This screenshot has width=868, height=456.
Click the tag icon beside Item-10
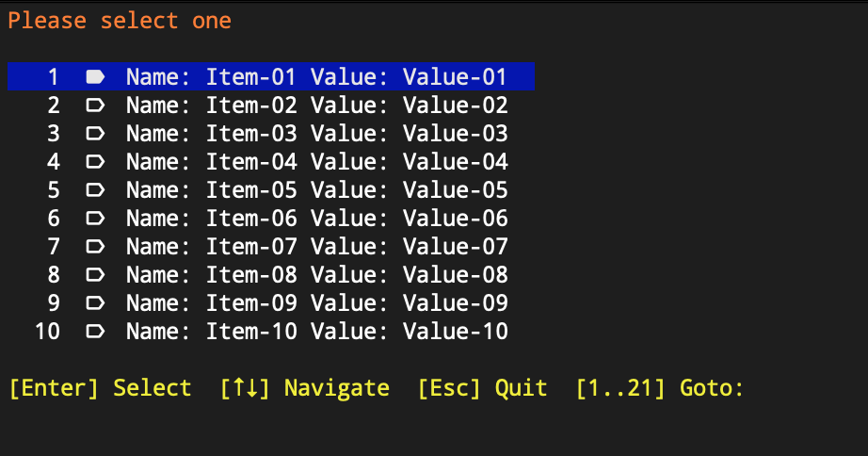coord(95,331)
